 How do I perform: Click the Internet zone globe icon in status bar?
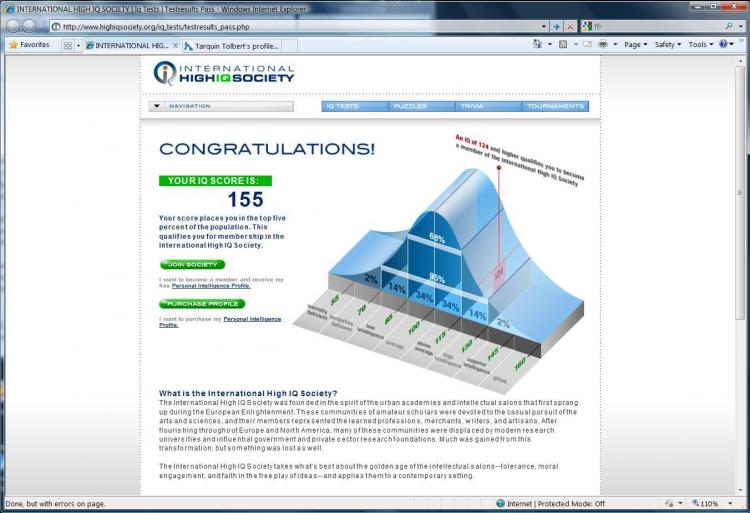pyautogui.click(x=501, y=503)
